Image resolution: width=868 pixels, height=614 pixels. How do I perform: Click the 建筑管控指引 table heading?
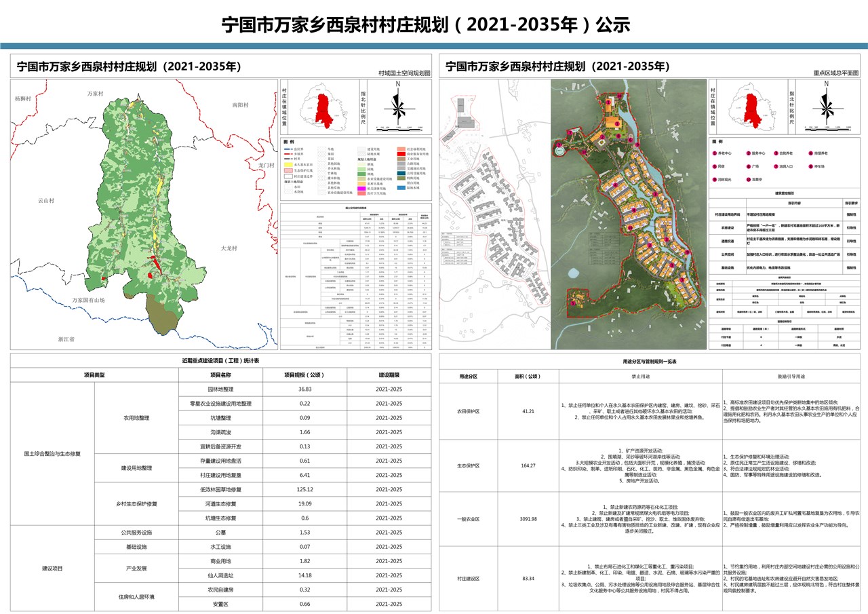point(784,193)
